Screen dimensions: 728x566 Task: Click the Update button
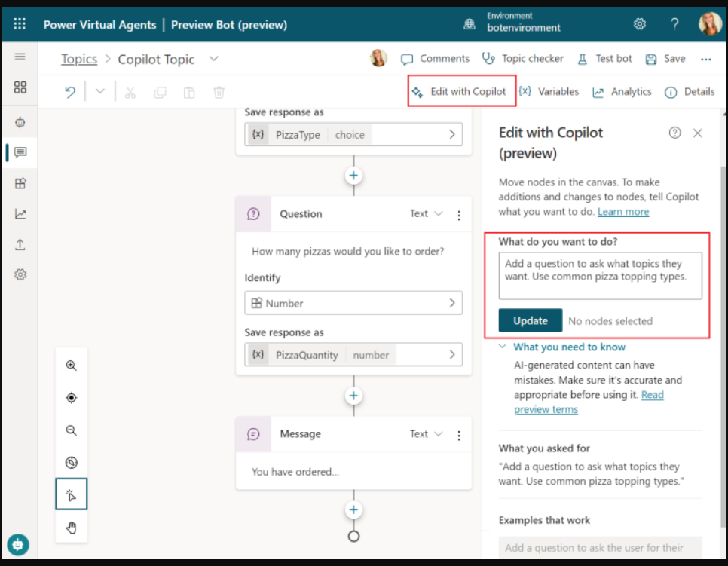pyautogui.click(x=531, y=320)
